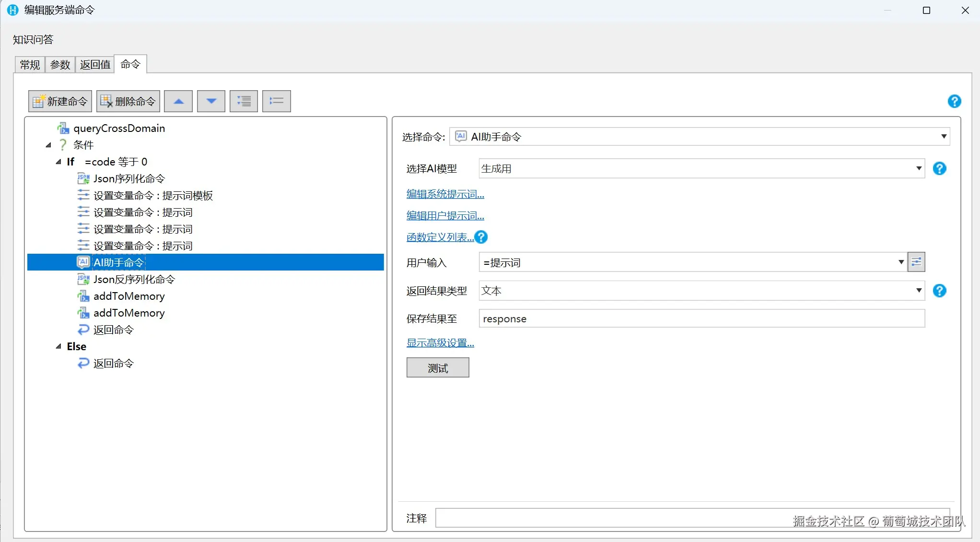Select the Json序列化命令 tree item
The image size is (980, 542).
click(128, 179)
